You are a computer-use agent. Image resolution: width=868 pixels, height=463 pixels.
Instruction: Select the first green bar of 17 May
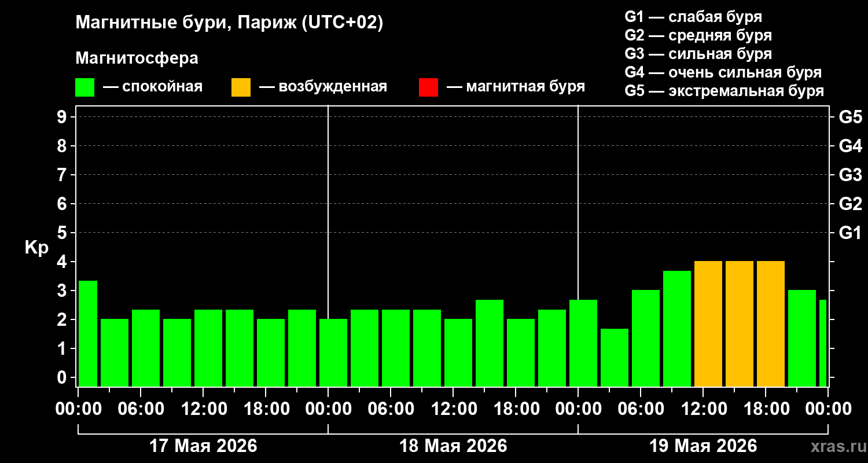[87, 333]
